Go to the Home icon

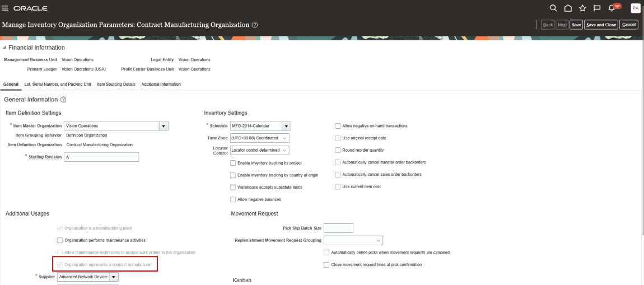tap(568, 8)
